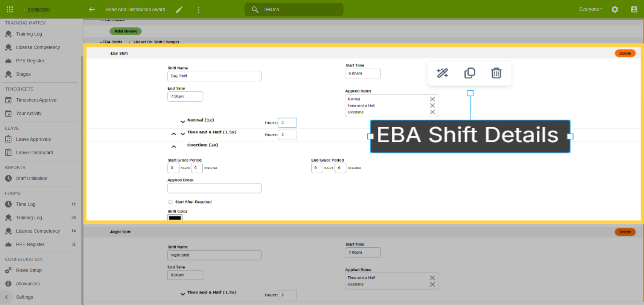
Task: Remove Overtime rate from Day Shift
Action: click(x=432, y=112)
